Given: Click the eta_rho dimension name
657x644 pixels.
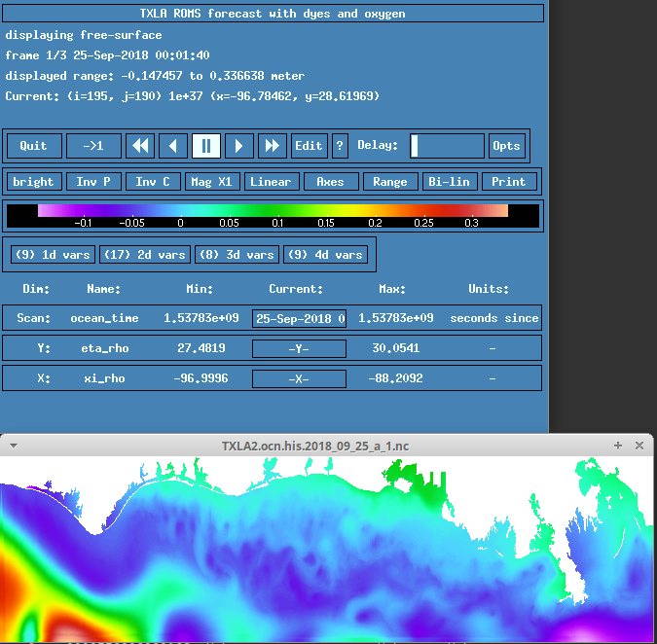Looking at the screenshot, I should coord(105,348).
